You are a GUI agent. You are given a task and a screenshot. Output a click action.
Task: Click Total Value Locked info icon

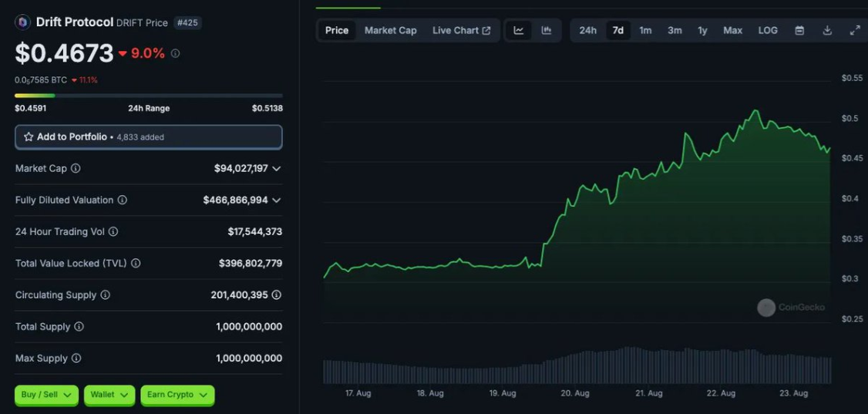point(136,264)
